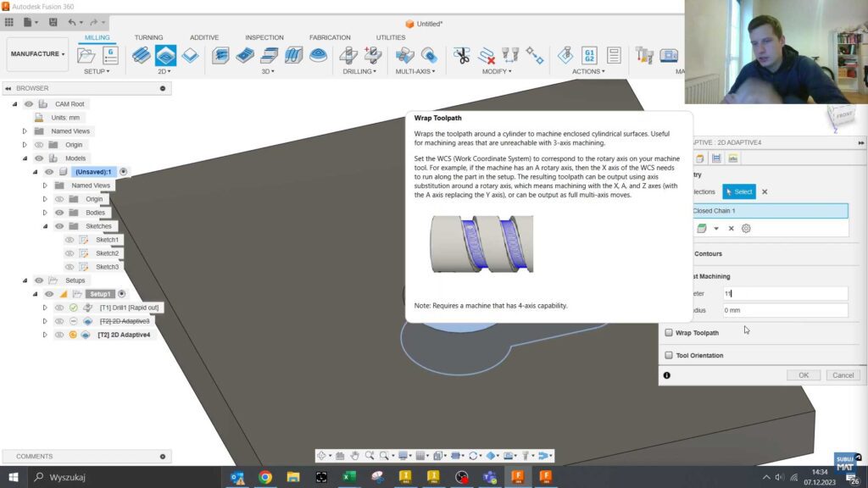The height and width of the screenshot is (488, 868).
Task: Click Fusion 360 icon in the Windows taskbar
Action: tap(517, 477)
